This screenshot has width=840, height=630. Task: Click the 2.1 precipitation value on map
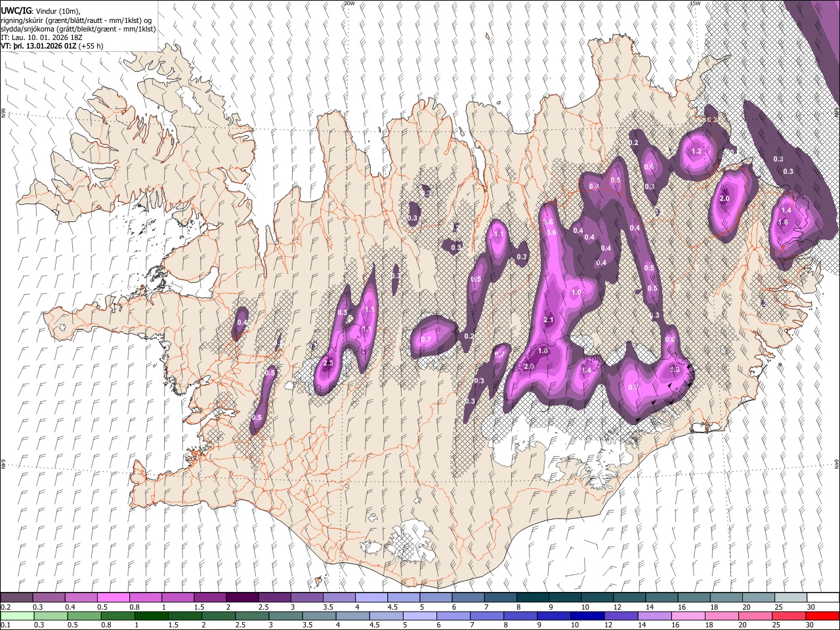549,320
